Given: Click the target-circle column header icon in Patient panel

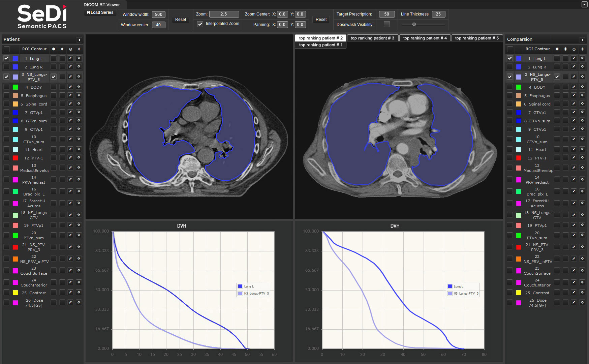Looking at the screenshot, I should coord(70,49).
